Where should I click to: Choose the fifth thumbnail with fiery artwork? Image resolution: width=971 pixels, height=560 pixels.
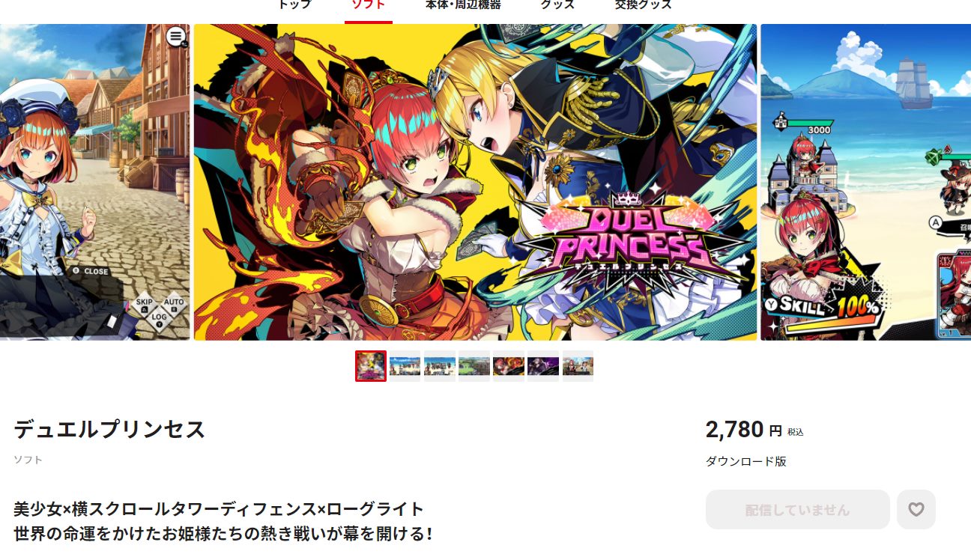(509, 366)
